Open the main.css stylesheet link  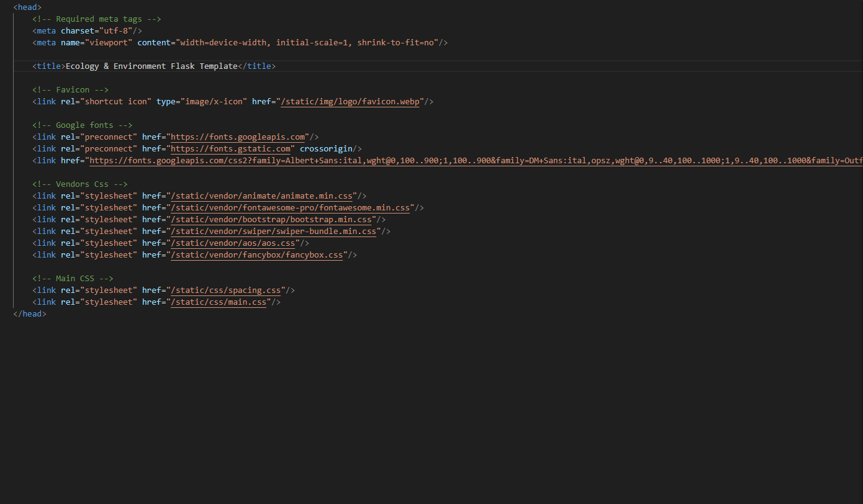218,302
